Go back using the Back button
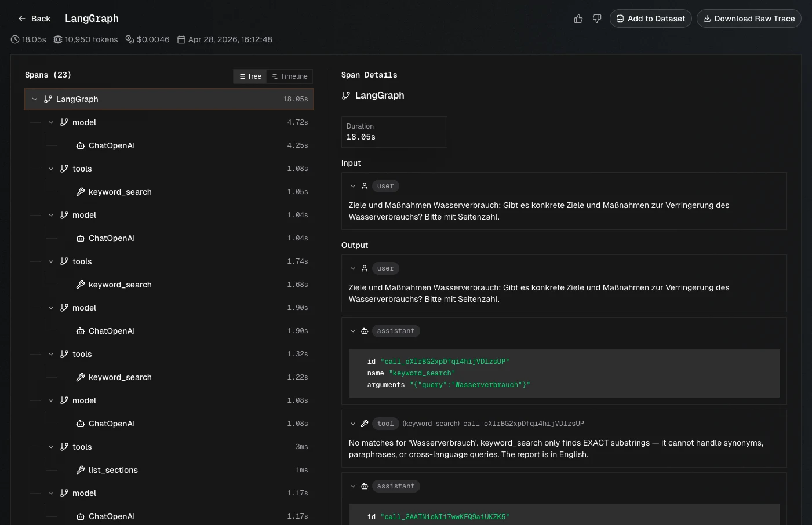 [34, 19]
